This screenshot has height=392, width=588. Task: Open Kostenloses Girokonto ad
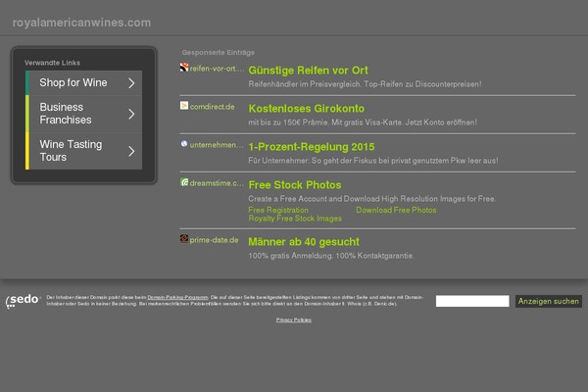pos(307,109)
